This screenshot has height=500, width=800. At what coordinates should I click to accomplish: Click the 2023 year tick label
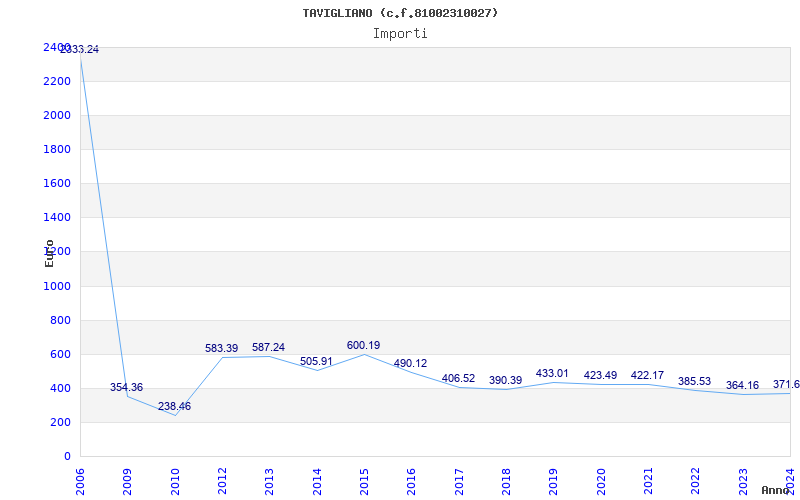[743, 482]
